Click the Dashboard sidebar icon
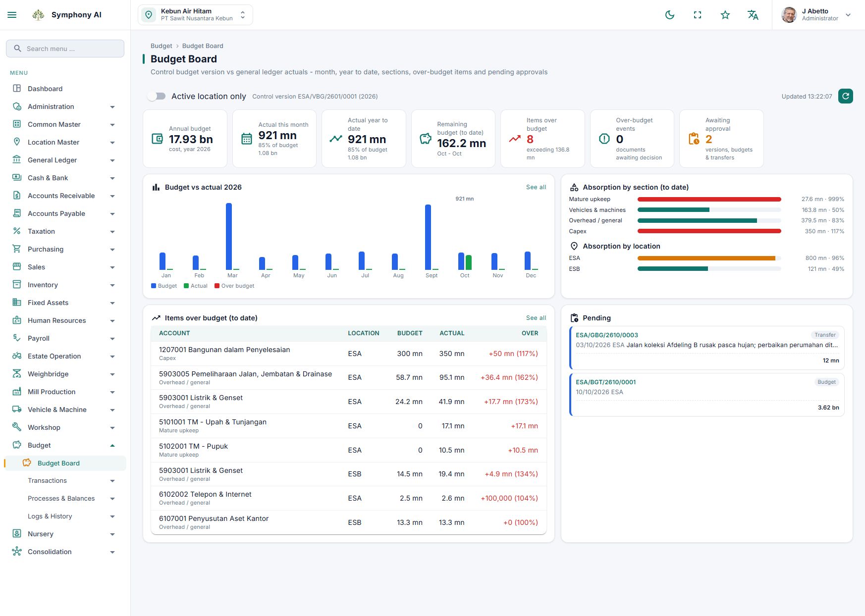The height and width of the screenshot is (616, 865). 17,89
